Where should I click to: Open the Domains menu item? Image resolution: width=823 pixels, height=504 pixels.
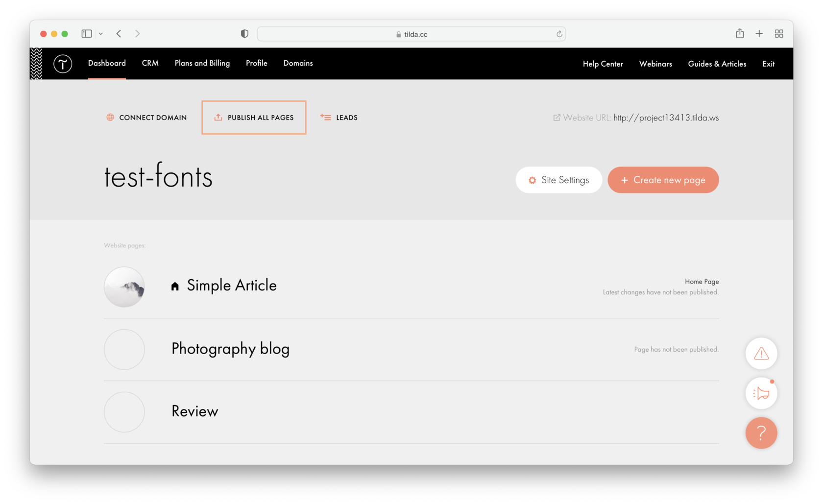click(298, 63)
